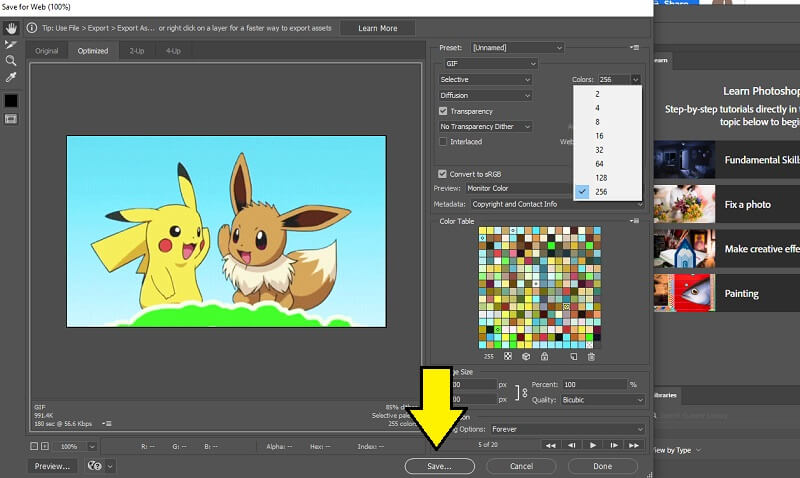Jump to the first animation frame
Image resolution: width=800 pixels, height=478 pixels.
tap(551, 445)
